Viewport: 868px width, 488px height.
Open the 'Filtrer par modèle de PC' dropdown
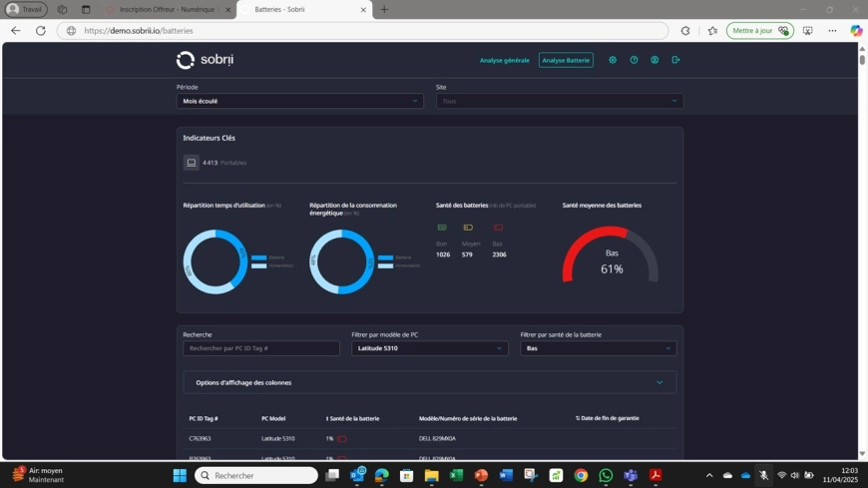pyautogui.click(x=430, y=348)
